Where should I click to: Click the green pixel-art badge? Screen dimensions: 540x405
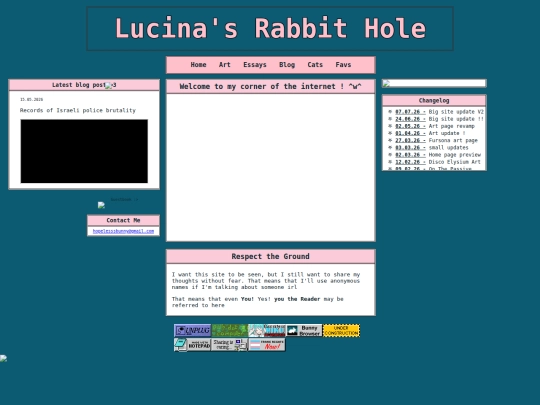[x=229, y=331]
